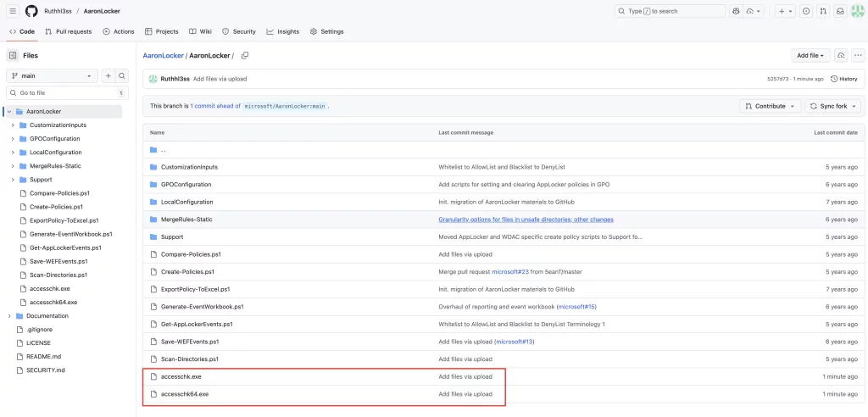
Task: Click the GitHub logo icon
Action: click(x=31, y=11)
